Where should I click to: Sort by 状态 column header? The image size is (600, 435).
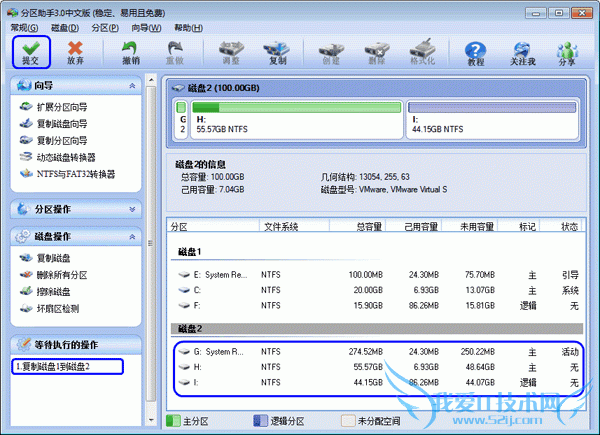tap(561, 226)
